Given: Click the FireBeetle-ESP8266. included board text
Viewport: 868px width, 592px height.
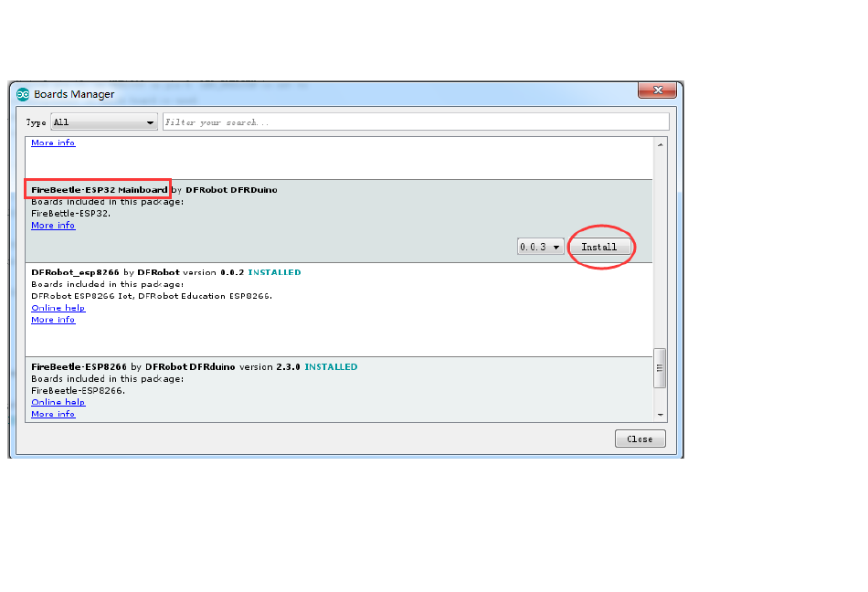Looking at the screenshot, I should [78, 391].
